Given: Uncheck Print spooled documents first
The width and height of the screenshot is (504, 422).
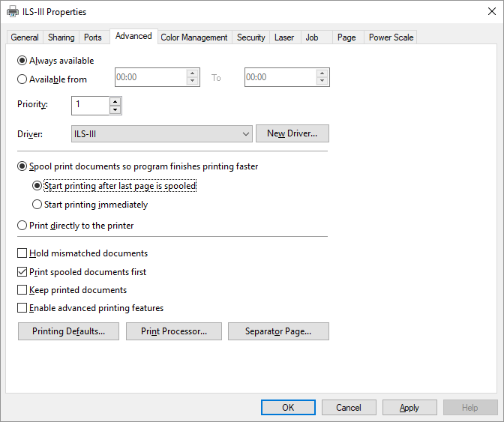Looking at the screenshot, I should point(22,271).
